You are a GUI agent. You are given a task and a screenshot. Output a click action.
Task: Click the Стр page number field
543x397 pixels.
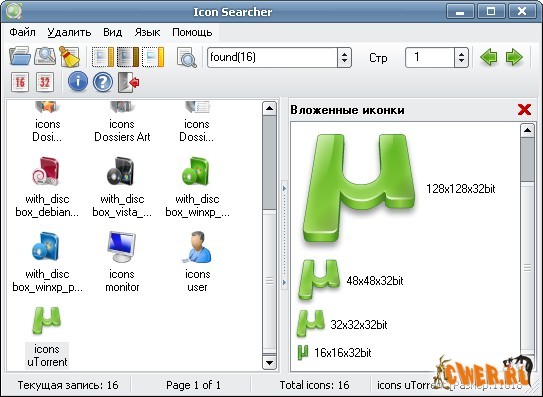pyautogui.click(x=430, y=57)
